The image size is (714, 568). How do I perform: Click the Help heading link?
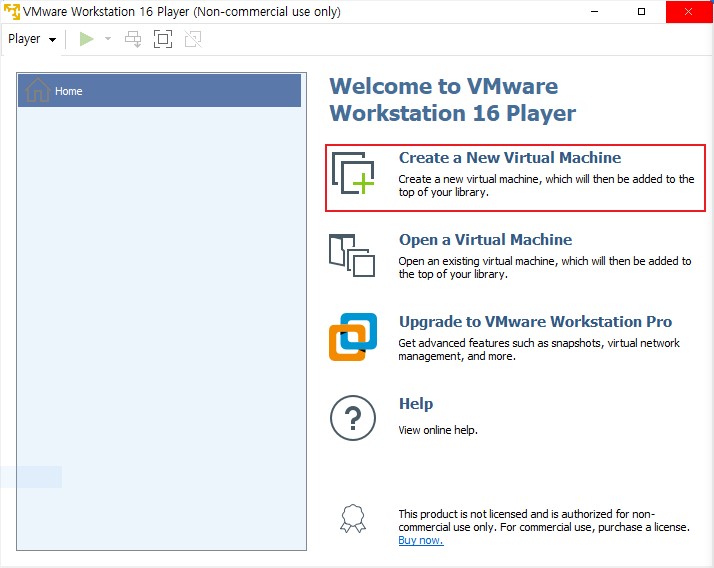[x=416, y=404]
